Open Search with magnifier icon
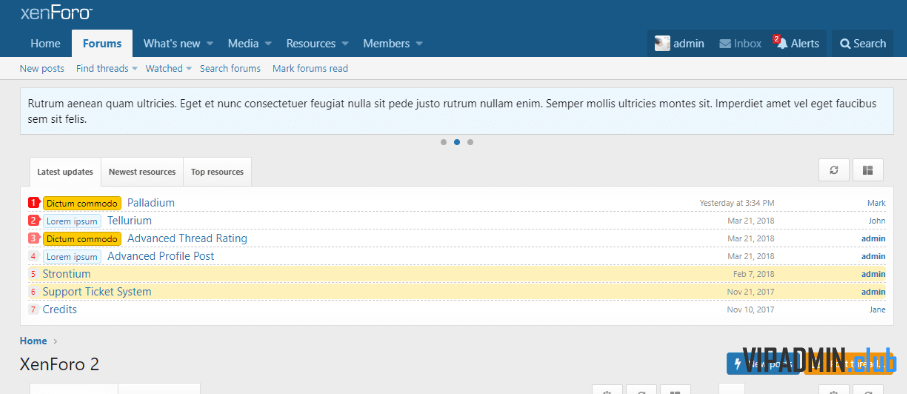907x394 pixels. [x=862, y=43]
